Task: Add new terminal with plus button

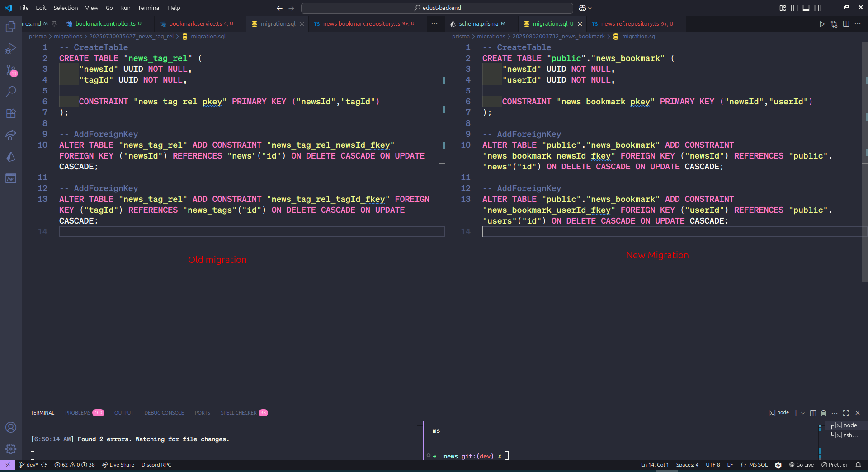Action: pyautogui.click(x=796, y=413)
